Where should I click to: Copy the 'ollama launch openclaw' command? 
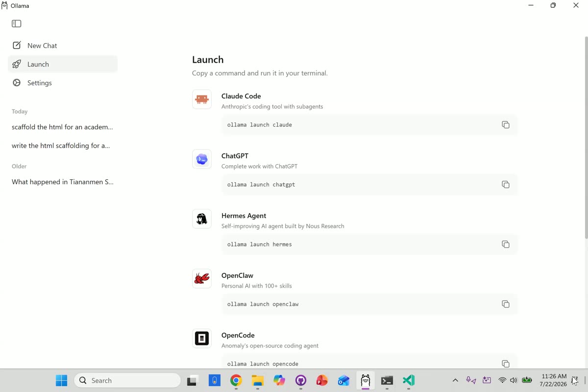pos(506,304)
